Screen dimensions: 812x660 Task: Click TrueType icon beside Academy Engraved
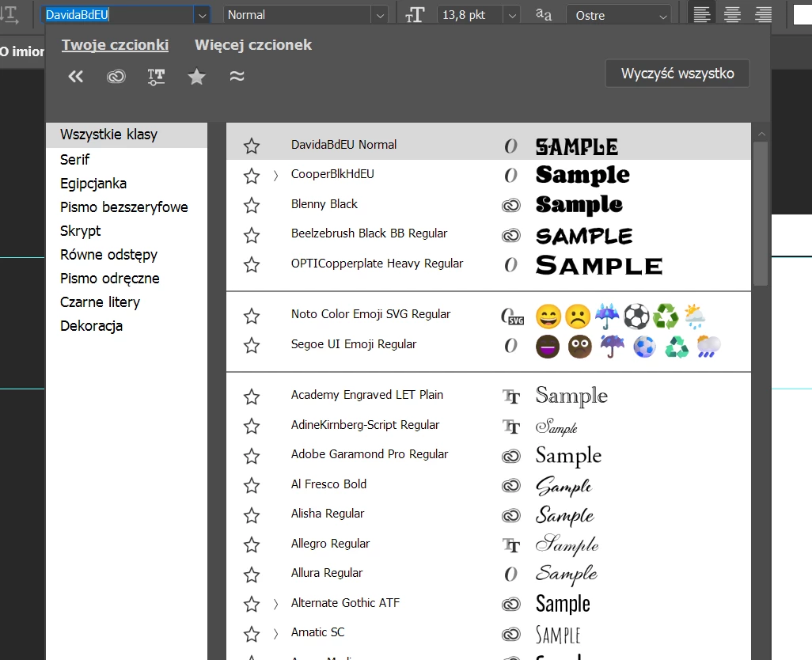[x=511, y=397]
